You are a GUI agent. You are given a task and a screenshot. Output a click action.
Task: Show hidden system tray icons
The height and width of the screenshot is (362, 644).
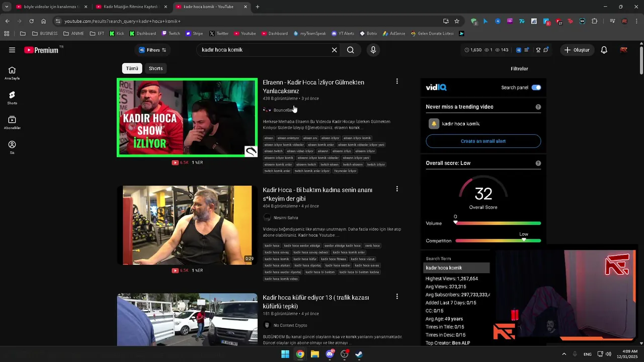563,354
